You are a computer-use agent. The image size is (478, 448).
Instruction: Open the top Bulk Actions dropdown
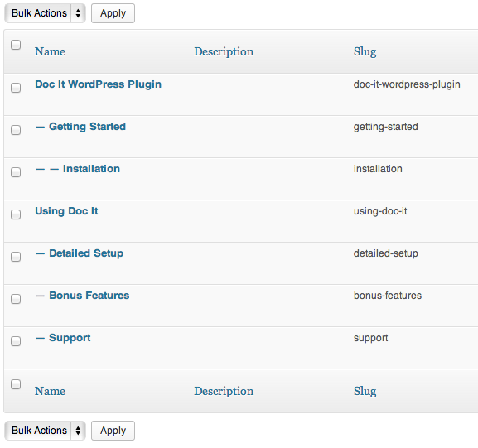(x=45, y=13)
